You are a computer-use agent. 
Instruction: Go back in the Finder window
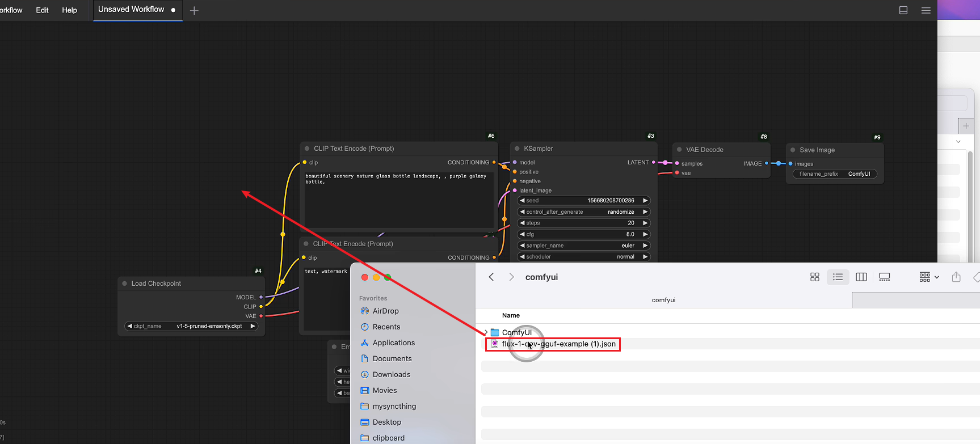[x=491, y=277]
